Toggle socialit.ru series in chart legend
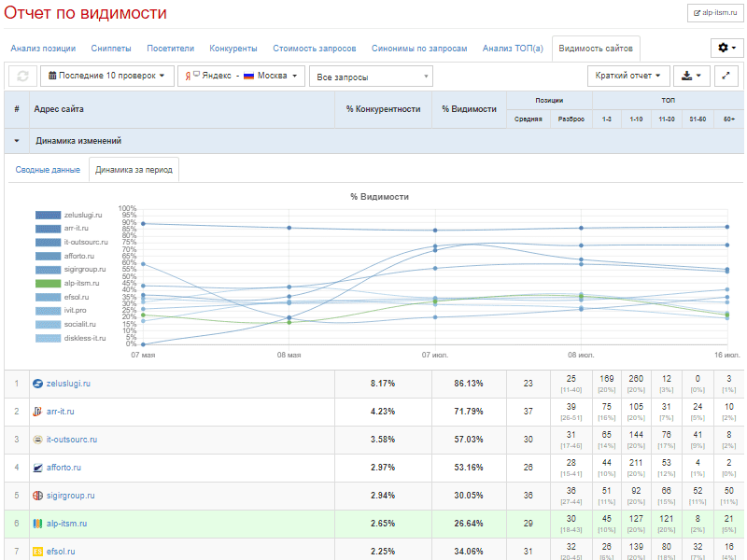The image size is (747, 560). tap(65, 324)
